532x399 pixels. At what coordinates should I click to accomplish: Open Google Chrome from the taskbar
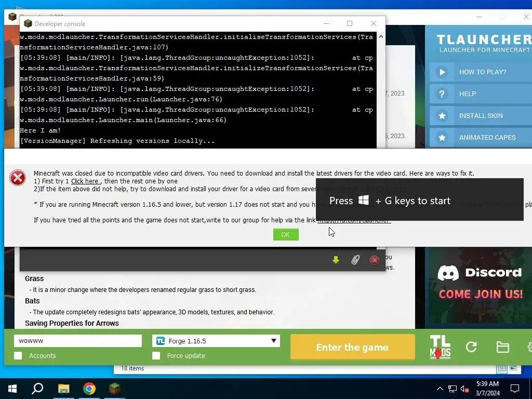point(89,389)
